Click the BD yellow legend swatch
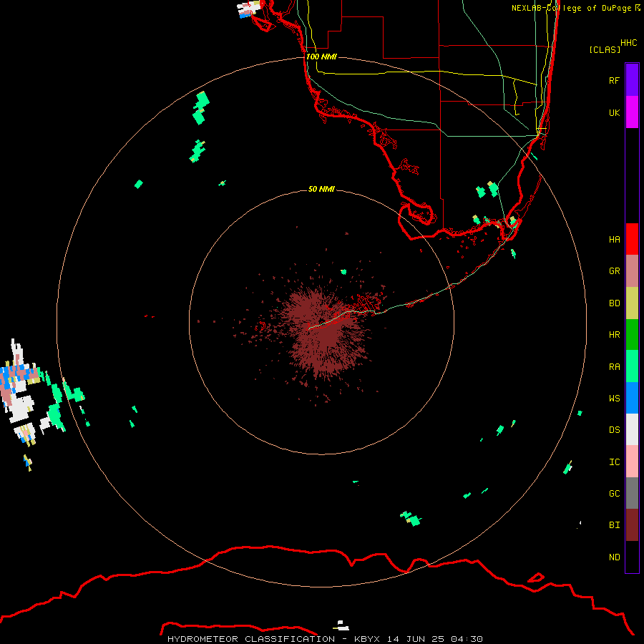 coord(632,303)
